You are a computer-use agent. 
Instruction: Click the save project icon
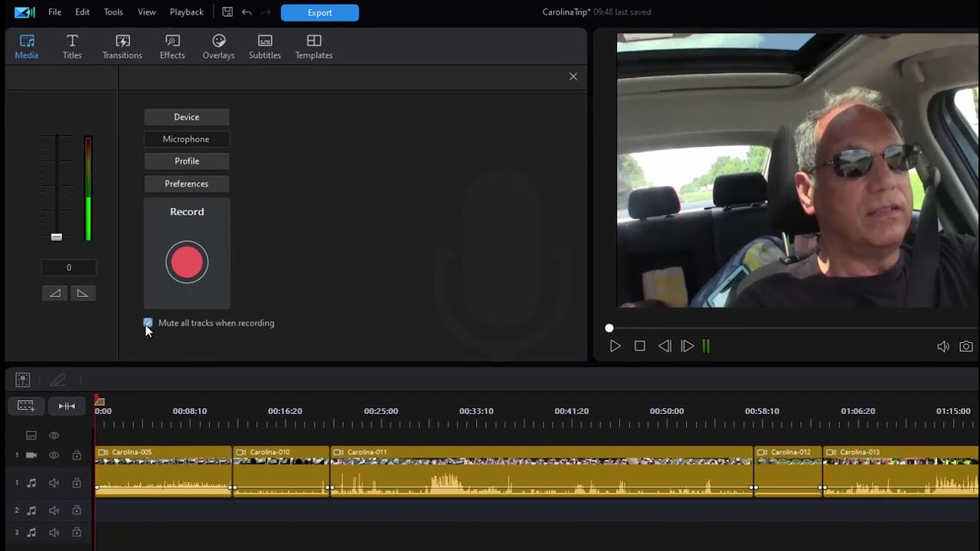[x=227, y=12]
